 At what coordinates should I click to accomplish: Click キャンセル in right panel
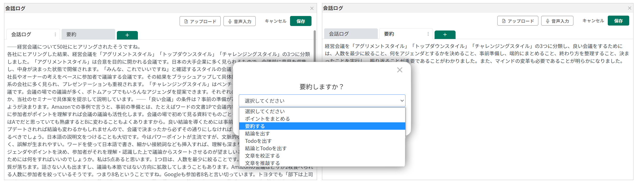click(x=593, y=21)
